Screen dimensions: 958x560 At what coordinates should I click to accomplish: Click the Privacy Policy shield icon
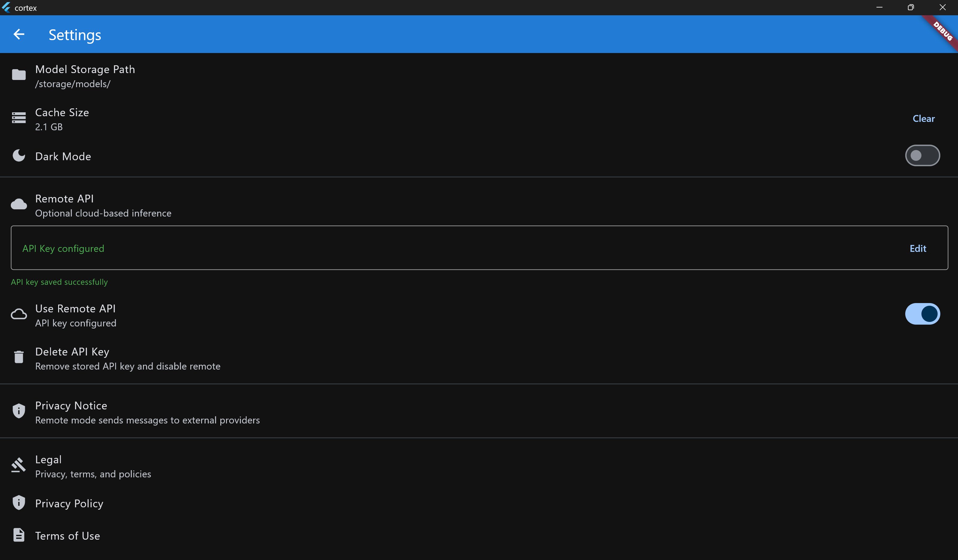click(19, 503)
